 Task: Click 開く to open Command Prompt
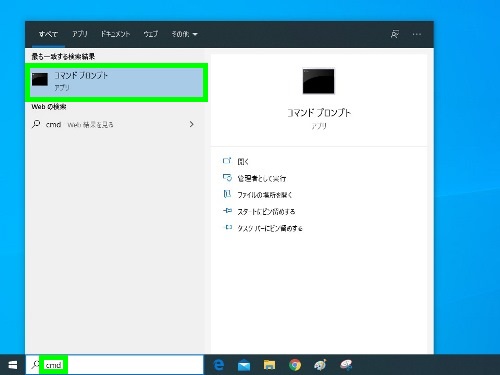click(243, 162)
